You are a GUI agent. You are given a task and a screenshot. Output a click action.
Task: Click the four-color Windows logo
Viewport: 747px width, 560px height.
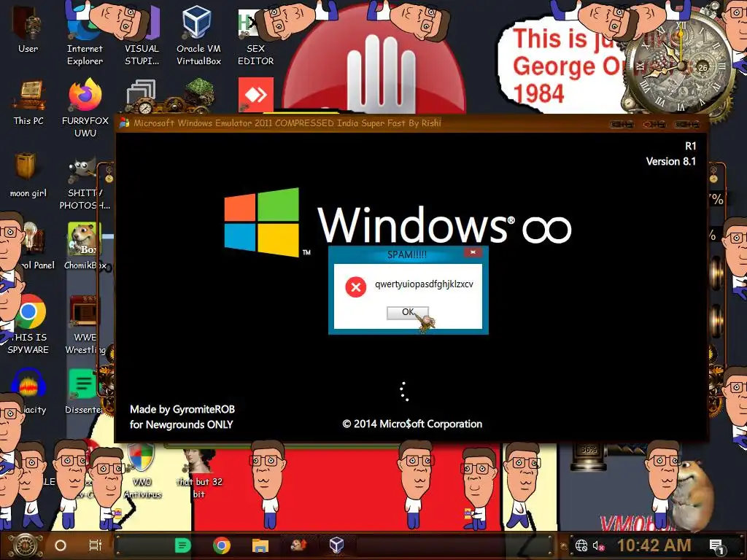point(262,222)
